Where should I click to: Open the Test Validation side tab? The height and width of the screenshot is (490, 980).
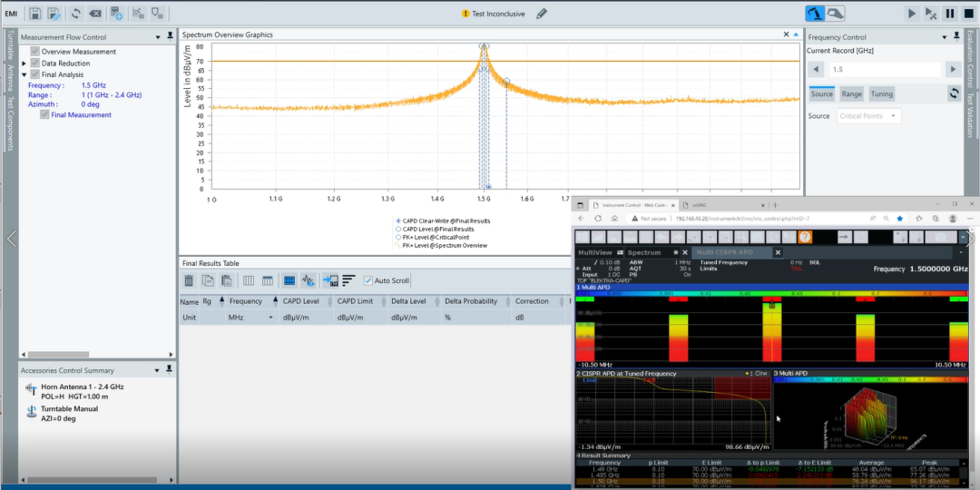pyautogui.click(x=970, y=115)
